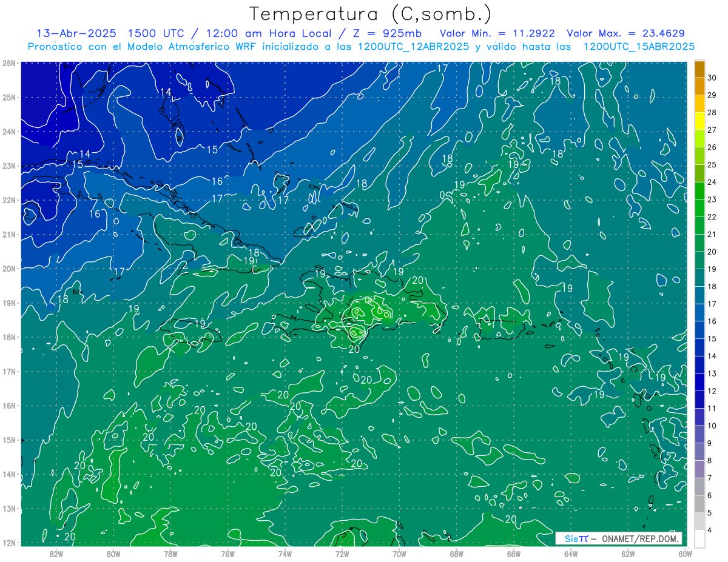Click the '70W' longitude axis label
The image size is (728, 562).
399,553
